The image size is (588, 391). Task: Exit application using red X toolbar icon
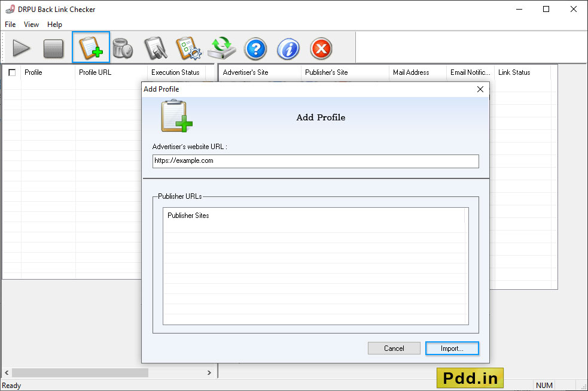(321, 49)
